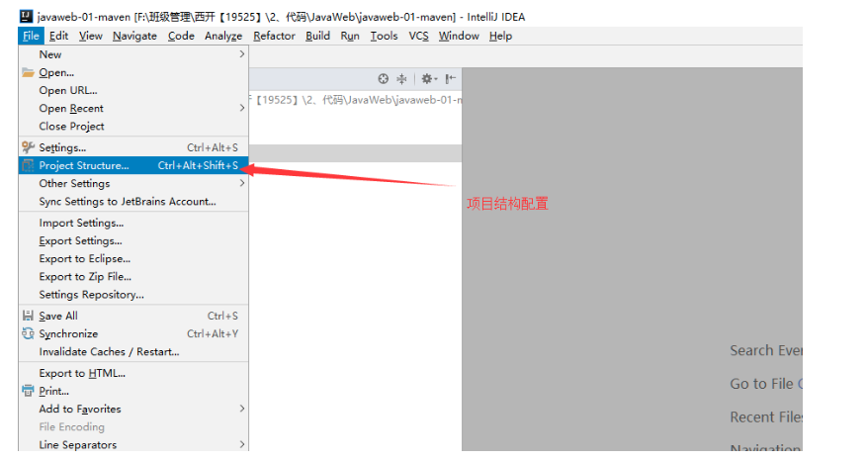Click the scroll from source target icon
This screenshot has width=868, height=461.
(x=383, y=79)
